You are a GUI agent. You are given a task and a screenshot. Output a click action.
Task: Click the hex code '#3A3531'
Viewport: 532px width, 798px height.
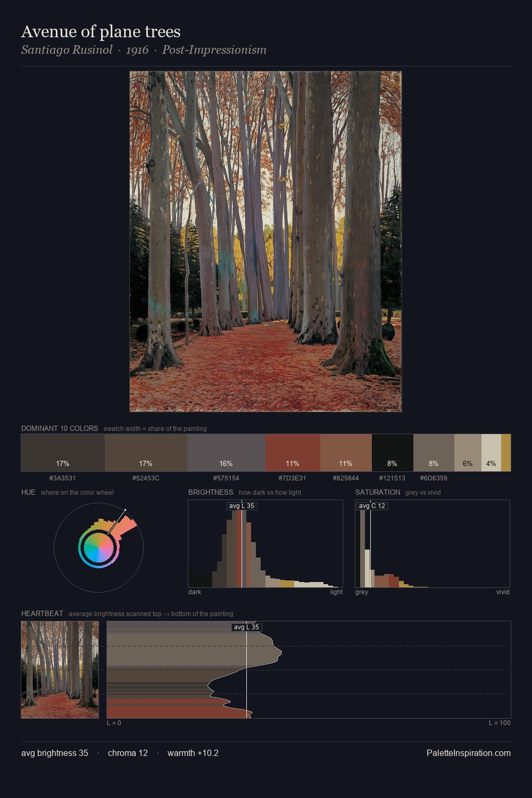63,478
